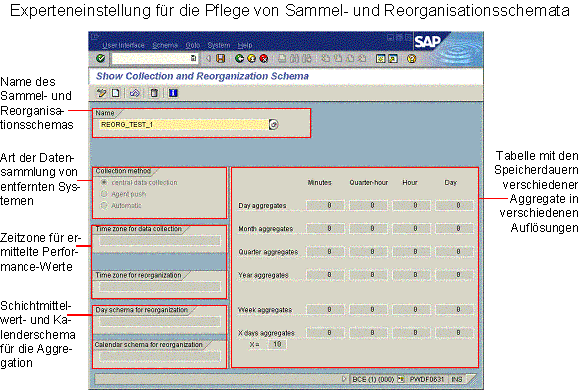Click the Find binoculars icon
The width and height of the screenshot is (580, 390).
pos(294,58)
